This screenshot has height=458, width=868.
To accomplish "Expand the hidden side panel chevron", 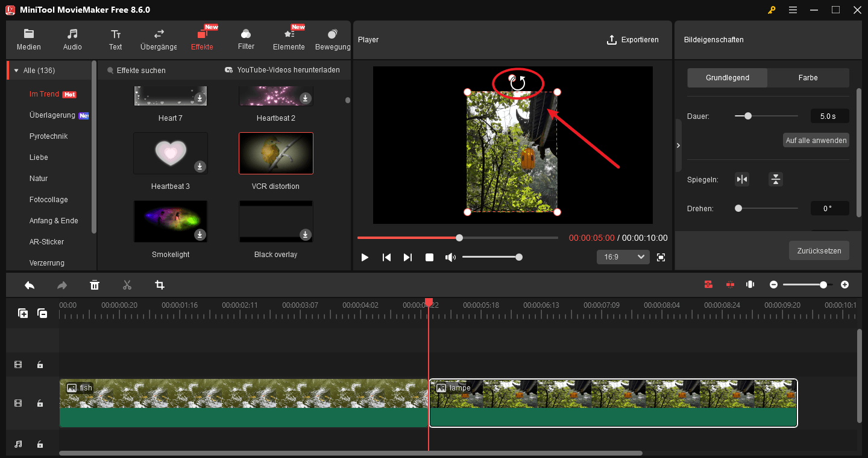I will (678, 145).
